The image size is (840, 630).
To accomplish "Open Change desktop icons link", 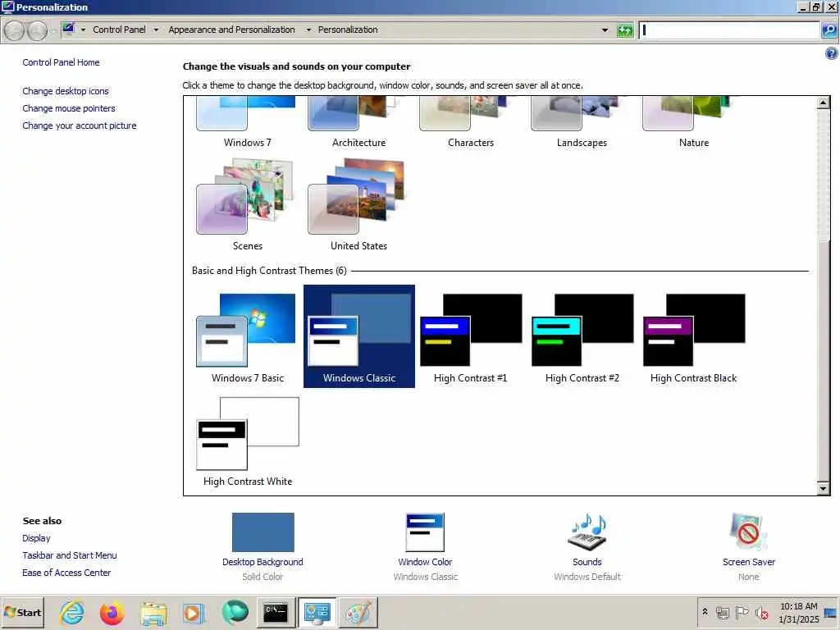I will (x=66, y=91).
